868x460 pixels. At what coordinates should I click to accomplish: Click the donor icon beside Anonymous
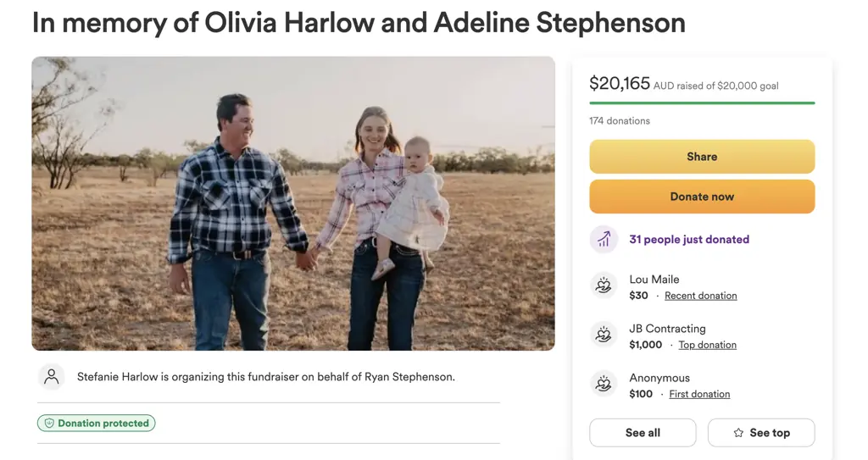604,385
